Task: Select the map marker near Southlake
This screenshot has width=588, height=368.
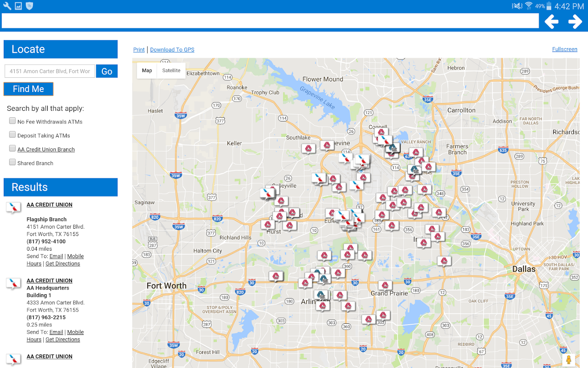Action: tap(309, 149)
